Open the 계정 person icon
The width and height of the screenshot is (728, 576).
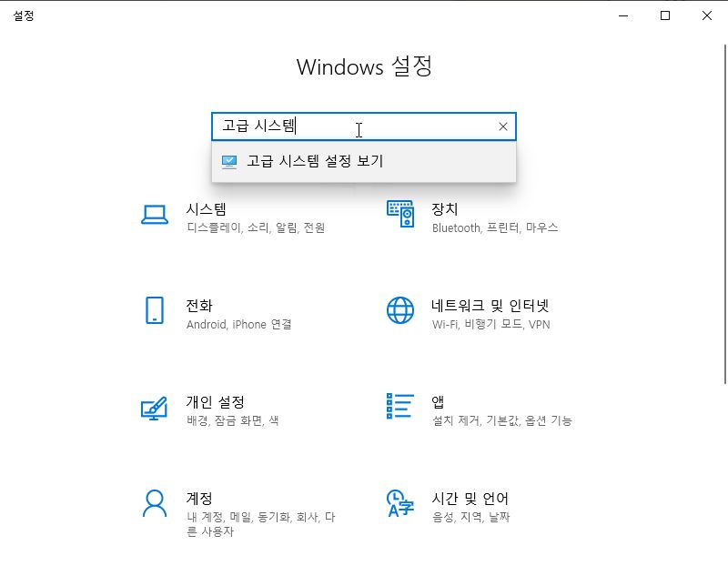[x=155, y=503]
